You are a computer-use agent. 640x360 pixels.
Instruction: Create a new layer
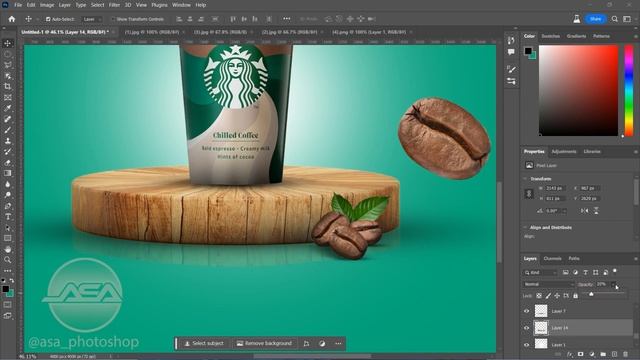coord(614,354)
